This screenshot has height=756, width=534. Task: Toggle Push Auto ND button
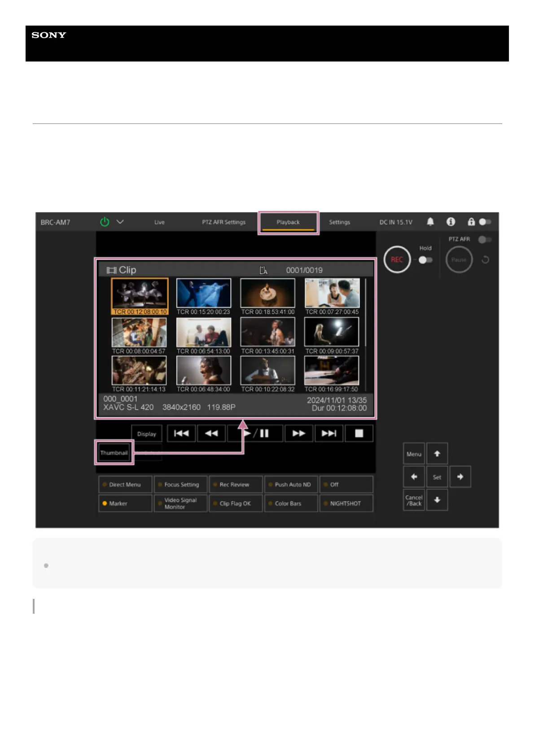click(x=291, y=485)
